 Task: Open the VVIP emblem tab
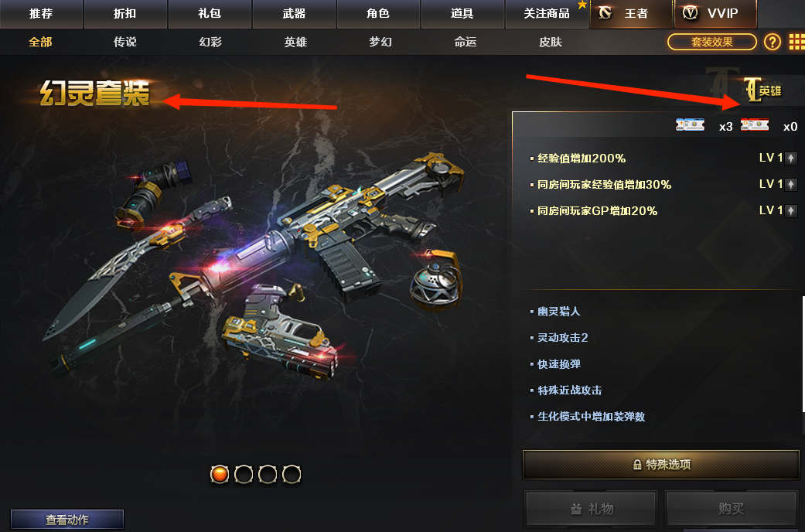point(715,13)
